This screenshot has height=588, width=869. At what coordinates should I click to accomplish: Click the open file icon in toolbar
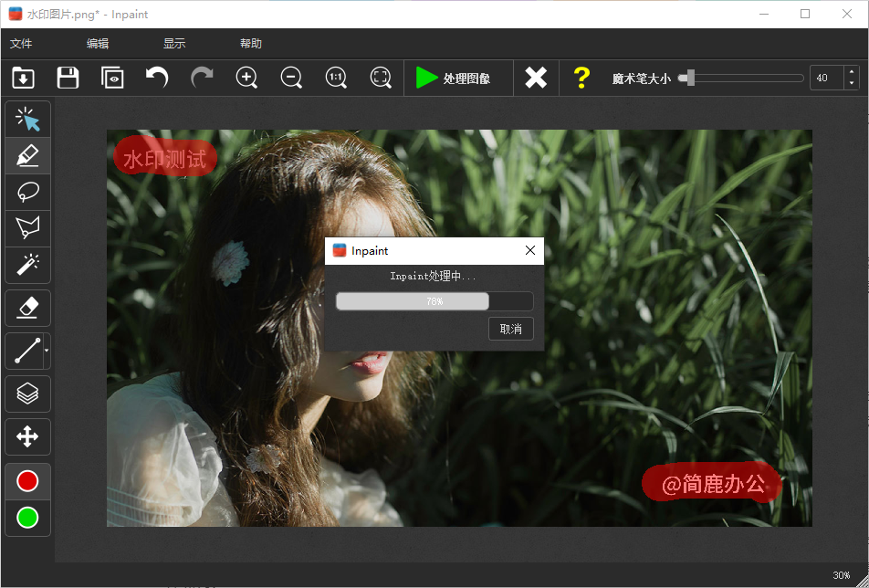click(x=23, y=79)
